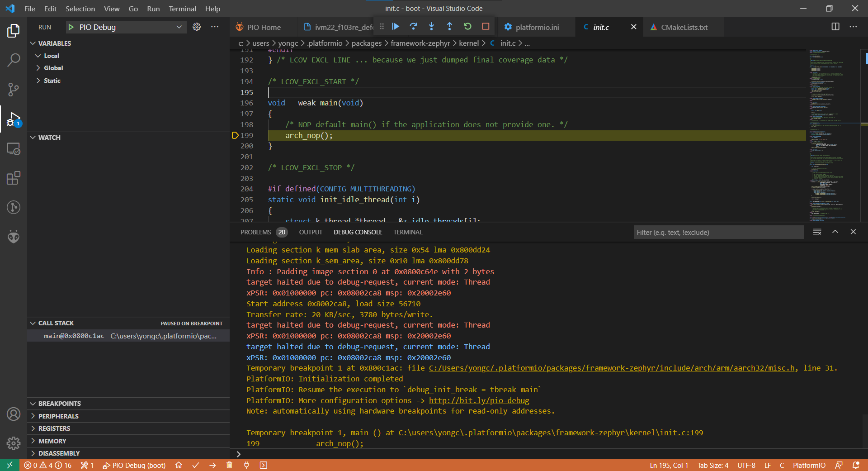
Task: Expand the REGISTERS section
Action: click(33, 428)
